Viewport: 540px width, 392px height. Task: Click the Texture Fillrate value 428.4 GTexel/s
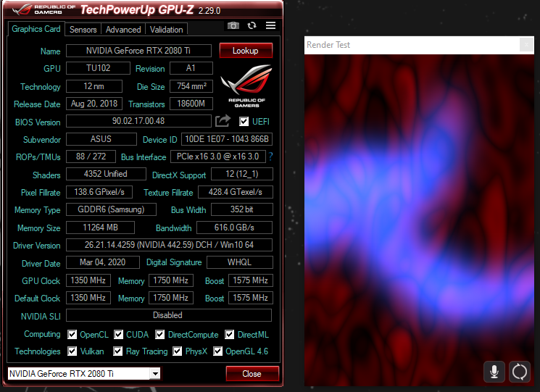(236, 192)
